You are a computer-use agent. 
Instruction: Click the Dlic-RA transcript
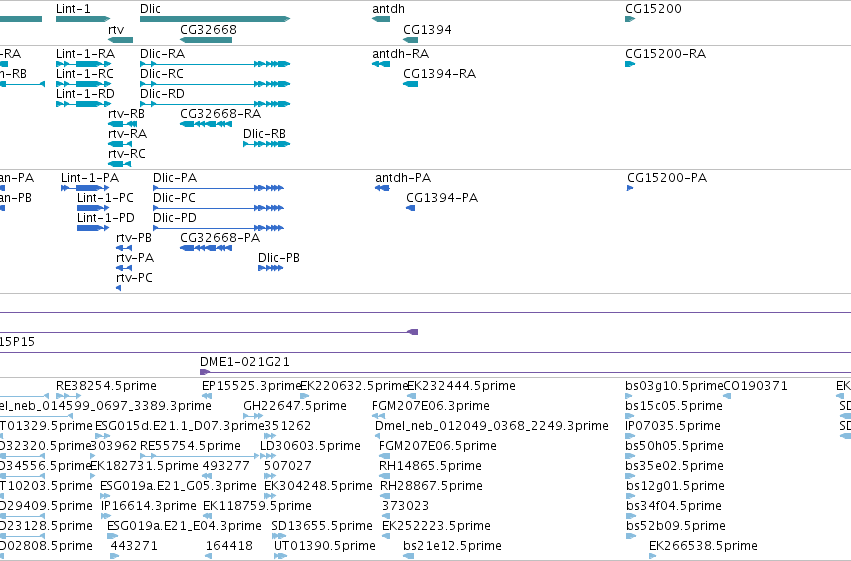tap(215, 64)
